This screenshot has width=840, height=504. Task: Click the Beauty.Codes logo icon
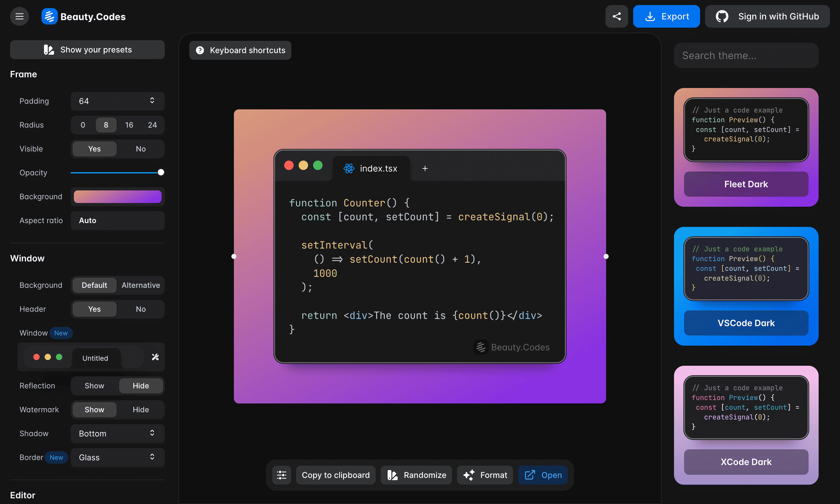point(49,16)
